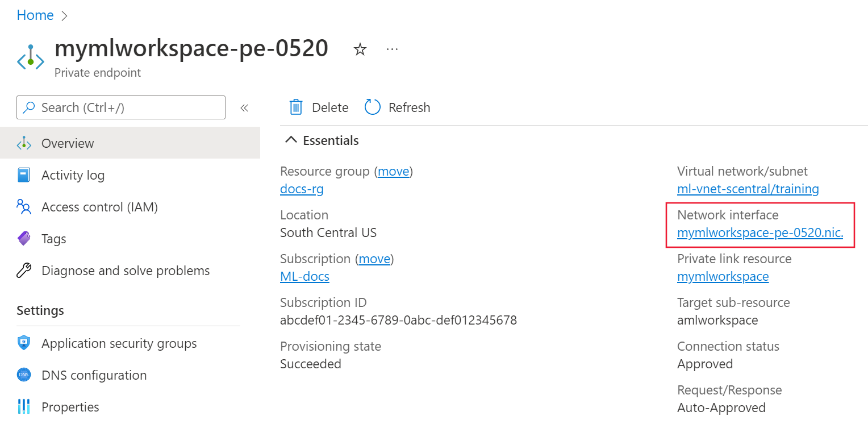868x424 pixels.
Task: Collapse the sidebar with double chevron
Action: tap(244, 107)
